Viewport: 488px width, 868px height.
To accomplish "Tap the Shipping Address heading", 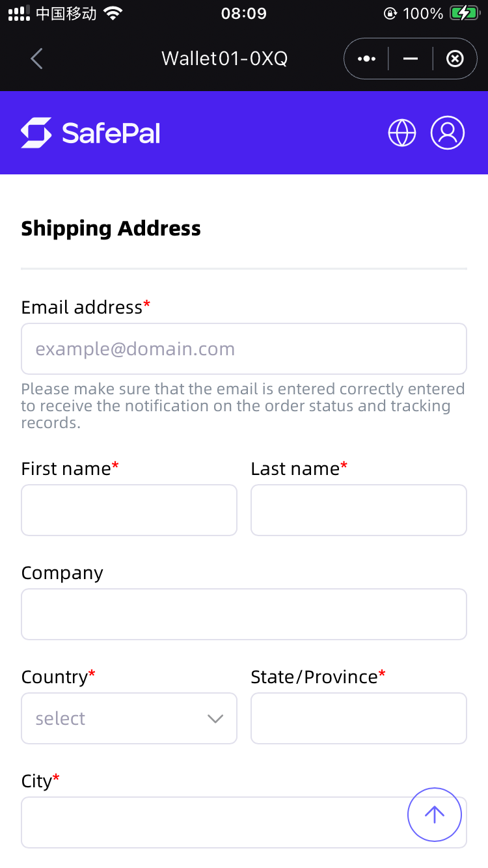I will 111,228.
